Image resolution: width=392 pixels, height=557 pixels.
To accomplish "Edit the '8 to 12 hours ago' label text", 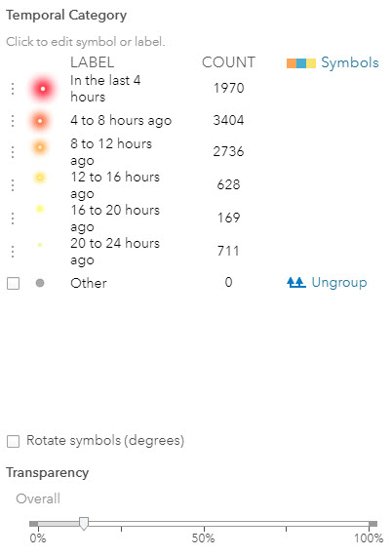I will (x=111, y=152).
